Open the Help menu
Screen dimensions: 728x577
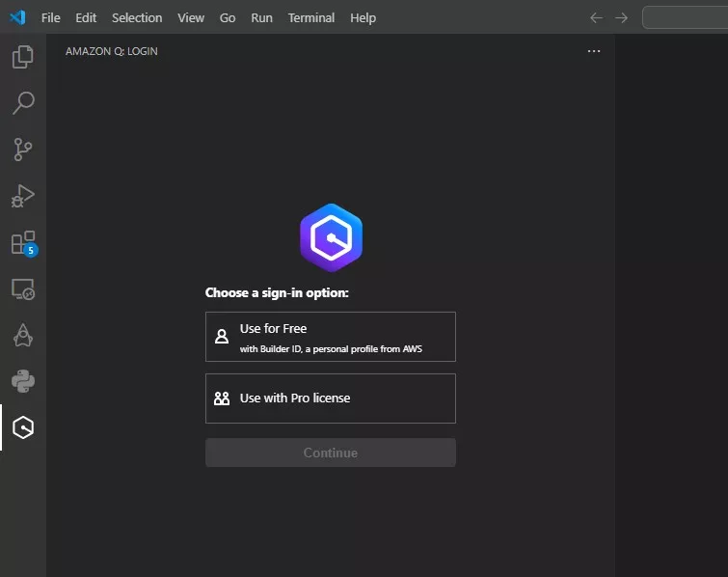point(364,17)
